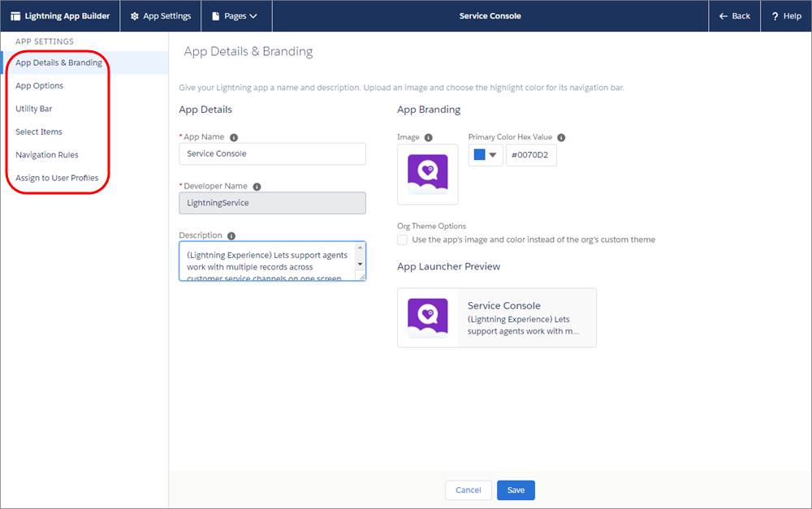Screen dimensions: 812x509
Task: Click the Help button label
Action: pyautogui.click(x=793, y=16)
